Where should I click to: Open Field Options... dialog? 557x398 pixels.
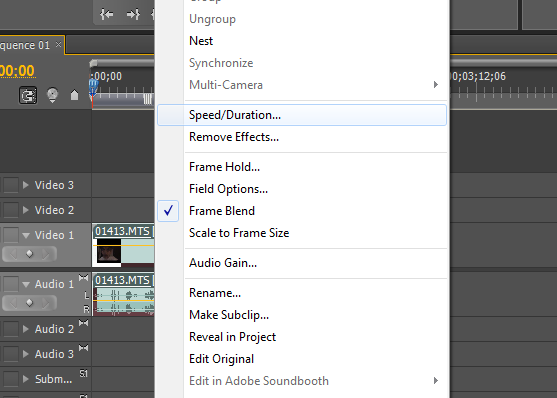[302, 189]
